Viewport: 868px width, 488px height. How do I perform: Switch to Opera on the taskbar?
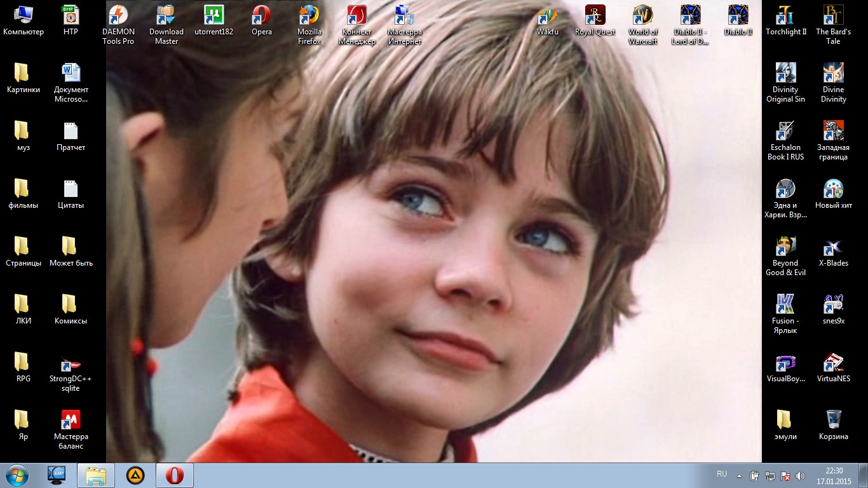point(174,475)
